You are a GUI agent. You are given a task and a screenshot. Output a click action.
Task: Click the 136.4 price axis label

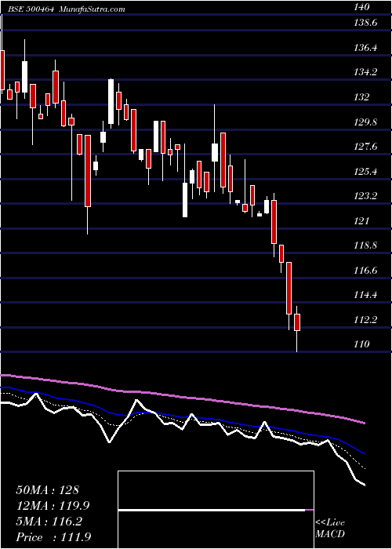365,47
